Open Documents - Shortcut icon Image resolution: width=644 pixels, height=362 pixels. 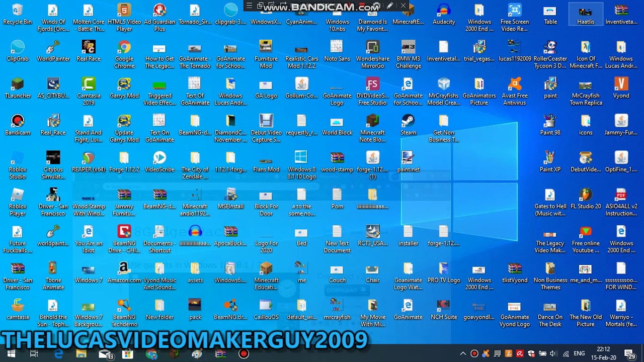159,239
